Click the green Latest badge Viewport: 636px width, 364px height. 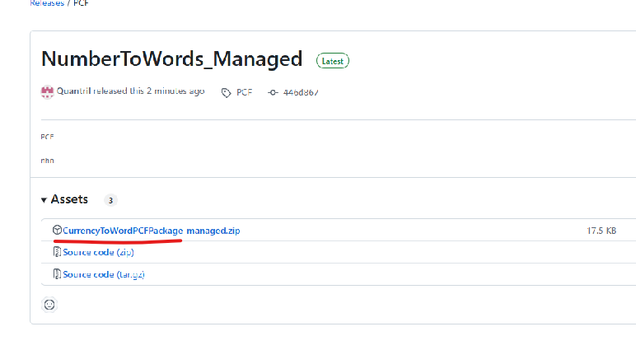pos(333,61)
